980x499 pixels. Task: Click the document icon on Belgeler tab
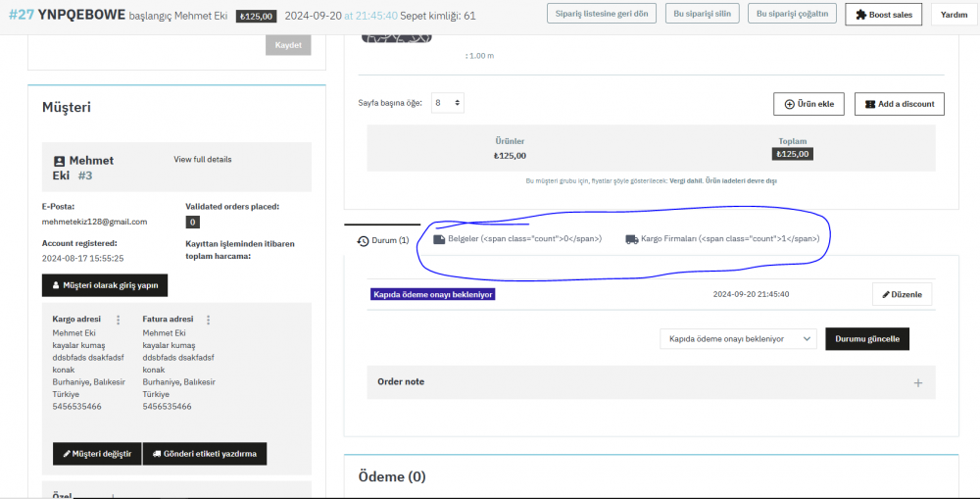(x=439, y=239)
